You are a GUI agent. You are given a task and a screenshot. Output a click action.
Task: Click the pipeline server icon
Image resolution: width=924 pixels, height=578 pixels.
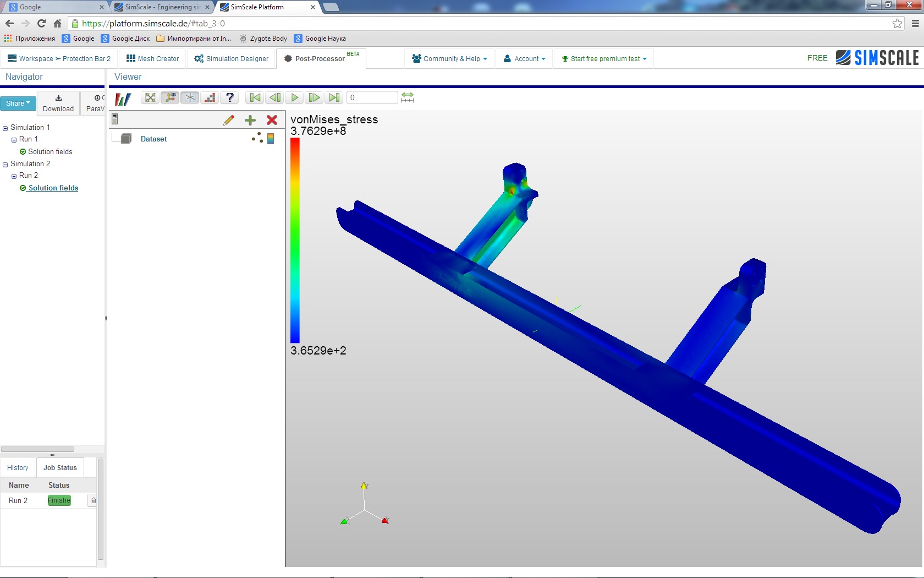coord(115,119)
